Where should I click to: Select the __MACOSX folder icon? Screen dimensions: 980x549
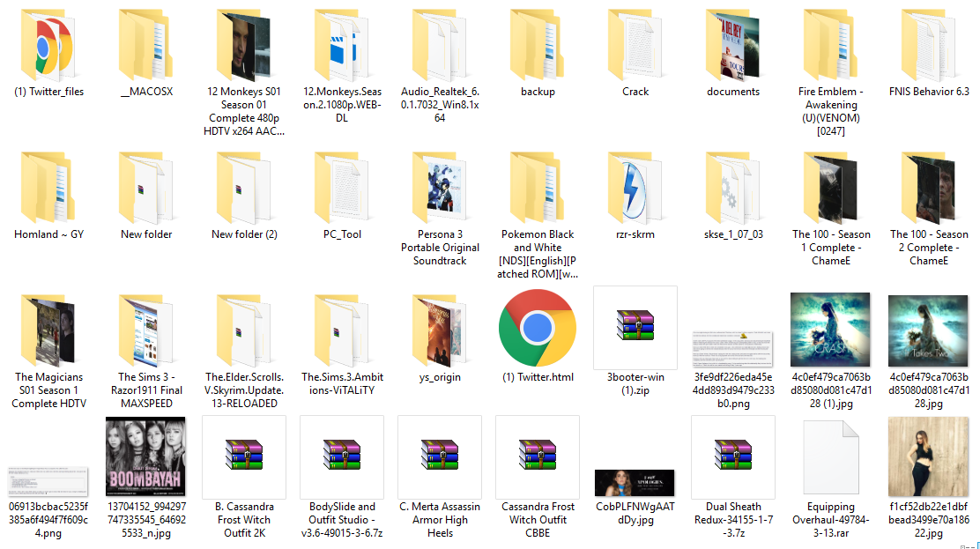[145, 45]
